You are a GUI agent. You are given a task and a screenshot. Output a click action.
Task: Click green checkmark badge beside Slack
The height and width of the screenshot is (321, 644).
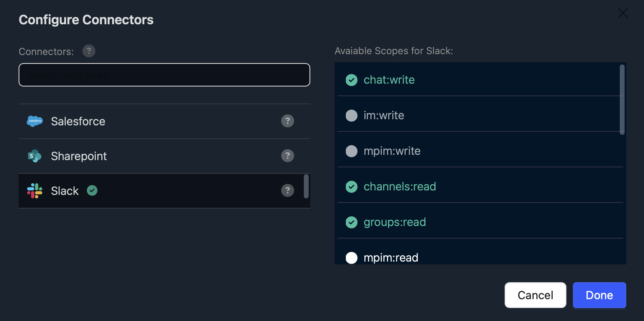pos(92,190)
